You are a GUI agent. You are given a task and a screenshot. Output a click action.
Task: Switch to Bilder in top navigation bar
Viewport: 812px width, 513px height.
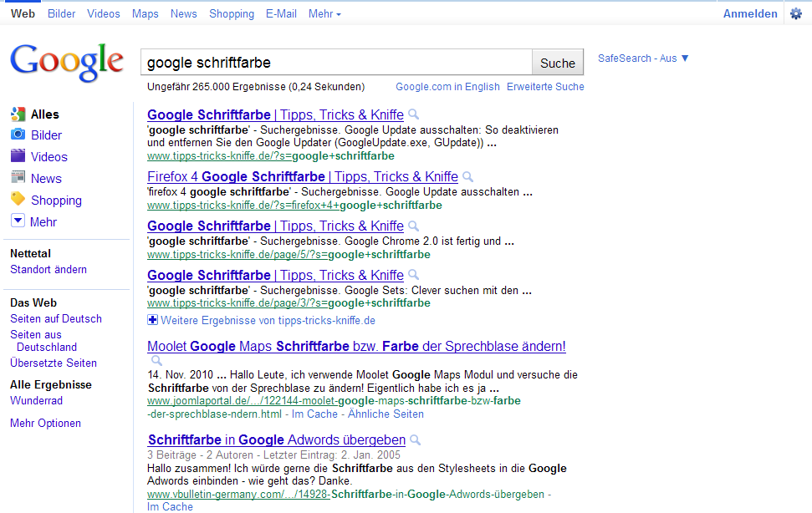tap(62, 14)
